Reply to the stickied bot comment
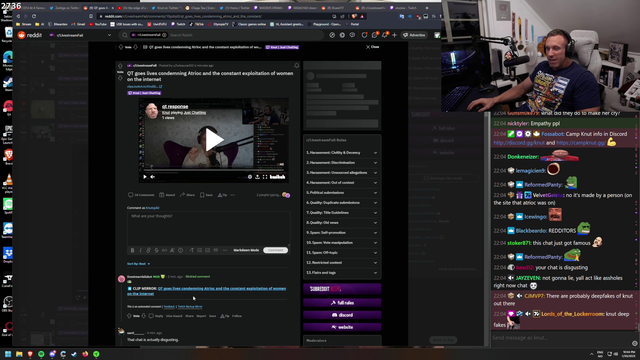The height and width of the screenshot is (360, 640). point(156,316)
